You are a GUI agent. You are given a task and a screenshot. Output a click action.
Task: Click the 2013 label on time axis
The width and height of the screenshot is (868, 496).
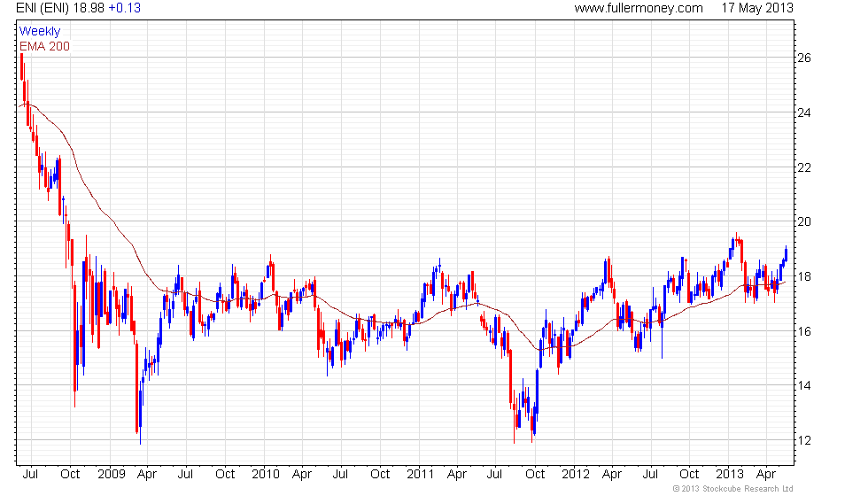tap(730, 474)
